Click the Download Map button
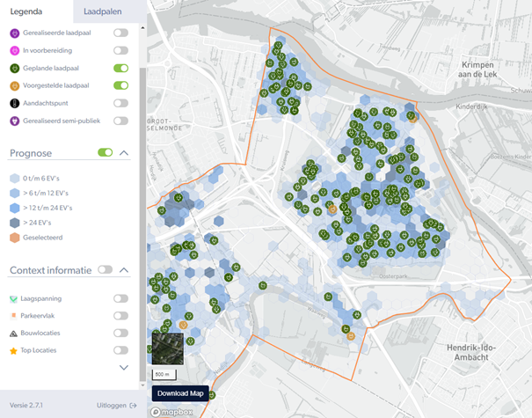The width and height of the screenshot is (532, 418). click(180, 393)
